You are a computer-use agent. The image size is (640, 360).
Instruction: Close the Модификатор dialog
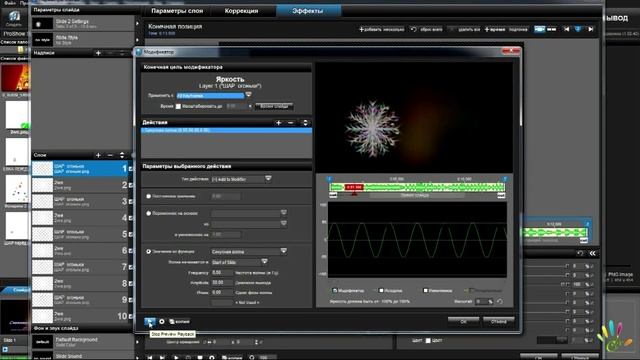pyautogui.click(x=511, y=51)
